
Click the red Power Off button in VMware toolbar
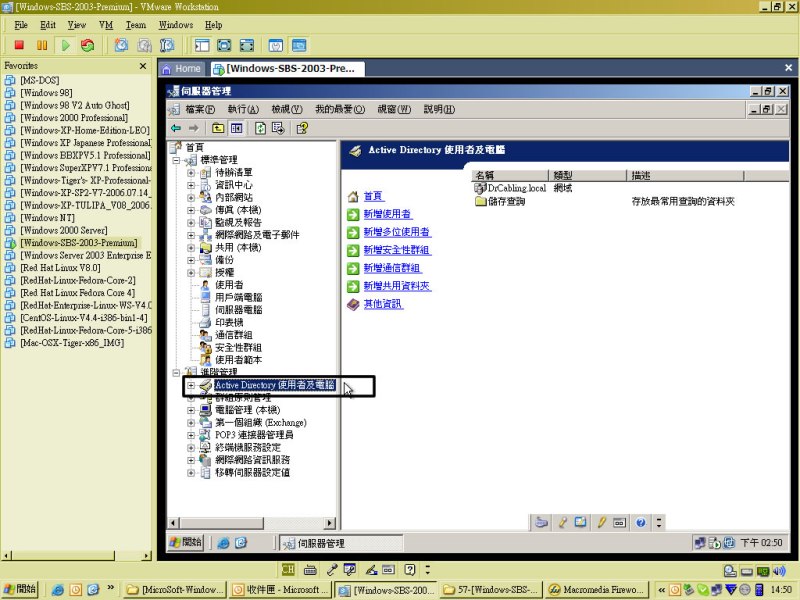tap(19, 45)
